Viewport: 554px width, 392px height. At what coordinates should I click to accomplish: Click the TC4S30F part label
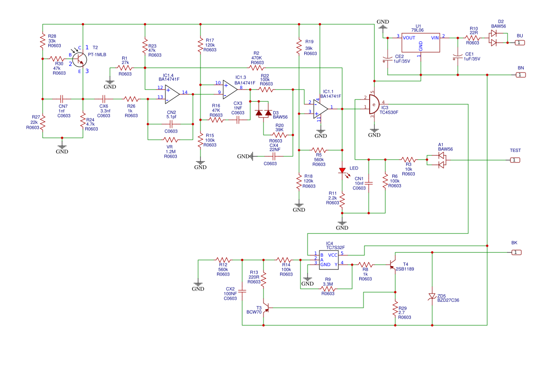(x=389, y=113)
